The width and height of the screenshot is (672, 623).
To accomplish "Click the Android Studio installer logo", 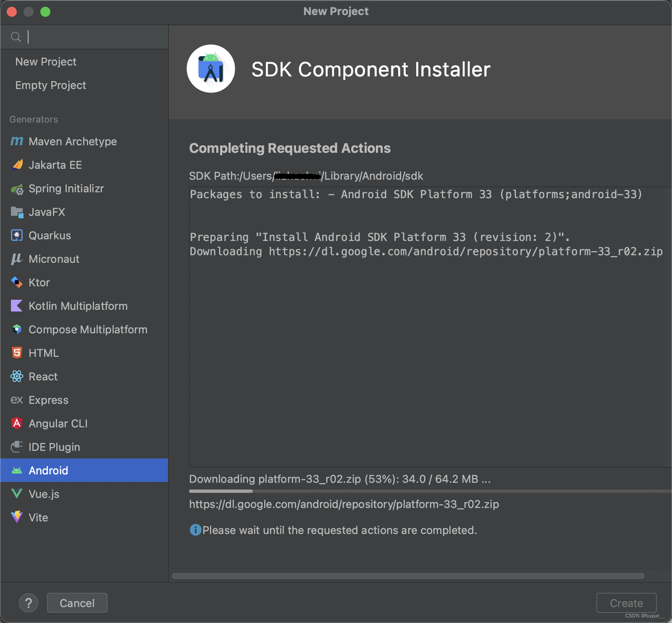I will [x=211, y=69].
